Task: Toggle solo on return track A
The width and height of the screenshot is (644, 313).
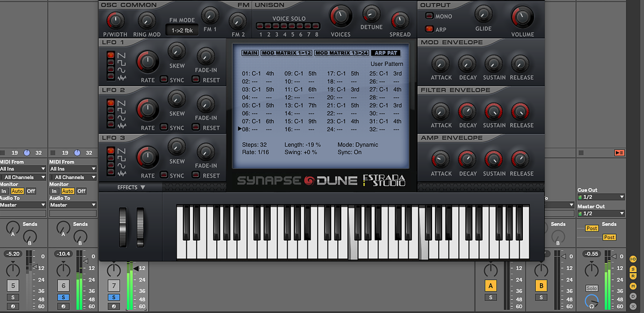Action: coord(490,298)
